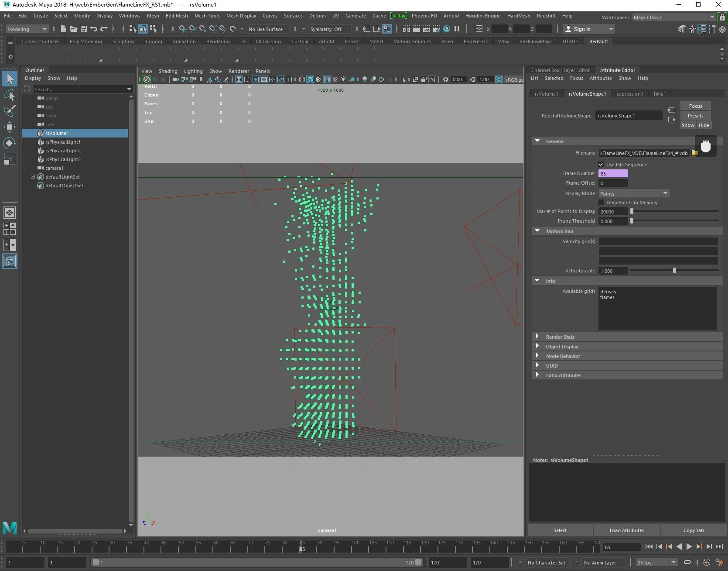Open the viewport Shading menu

[168, 71]
